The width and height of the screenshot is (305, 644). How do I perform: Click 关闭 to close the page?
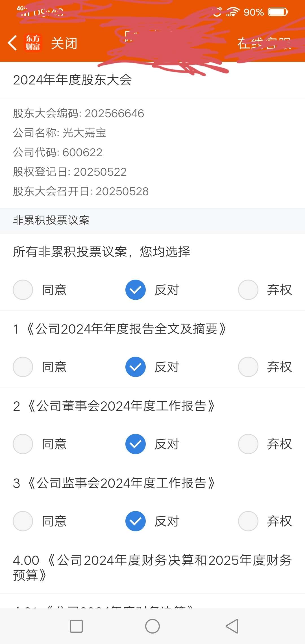(x=64, y=43)
